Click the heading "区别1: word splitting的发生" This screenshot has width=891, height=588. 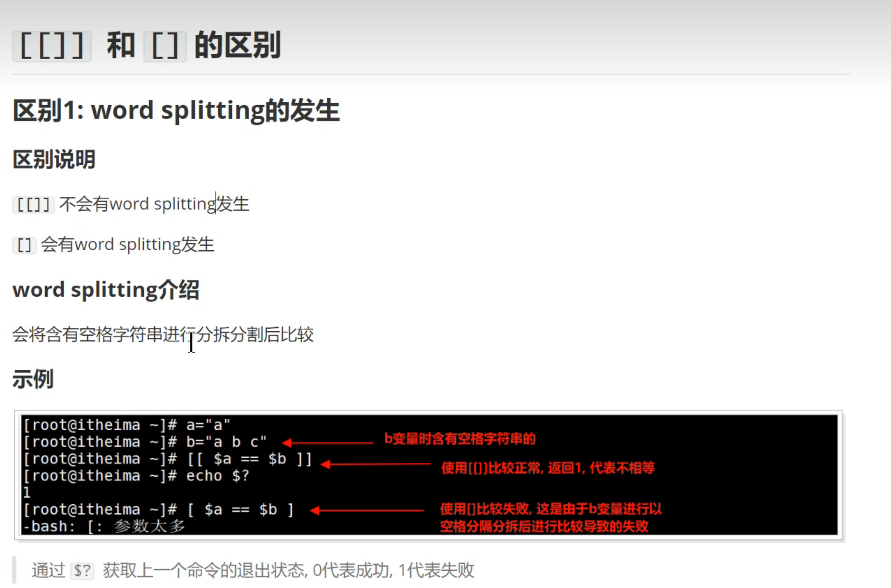tap(176, 111)
